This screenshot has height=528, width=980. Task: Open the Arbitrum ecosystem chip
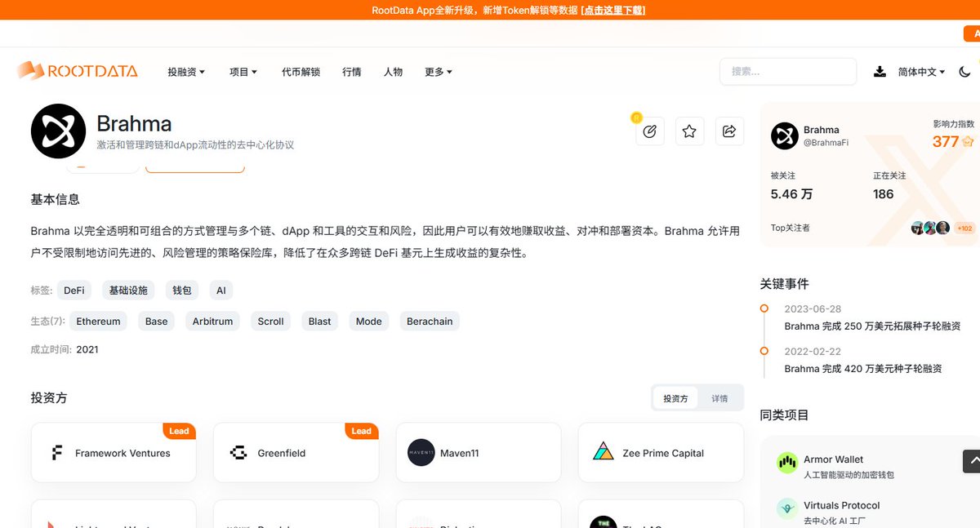point(212,321)
